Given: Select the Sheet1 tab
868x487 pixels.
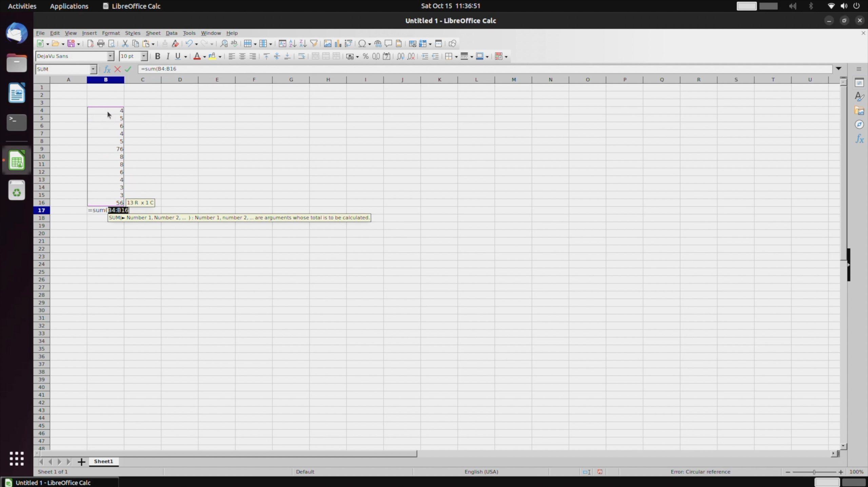Looking at the screenshot, I should coord(103,461).
